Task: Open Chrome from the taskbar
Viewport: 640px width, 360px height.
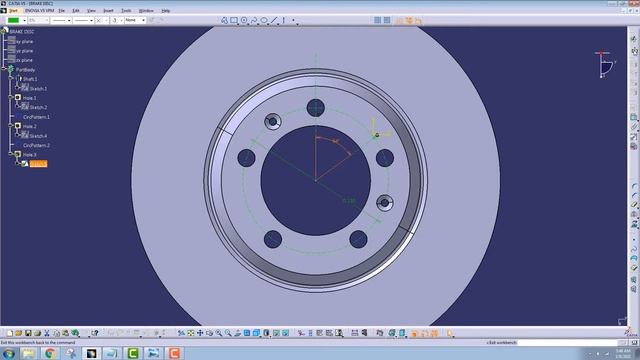Action: (51, 353)
